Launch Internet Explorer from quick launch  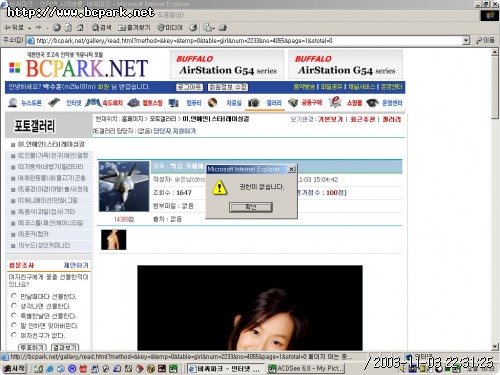[50, 369]
